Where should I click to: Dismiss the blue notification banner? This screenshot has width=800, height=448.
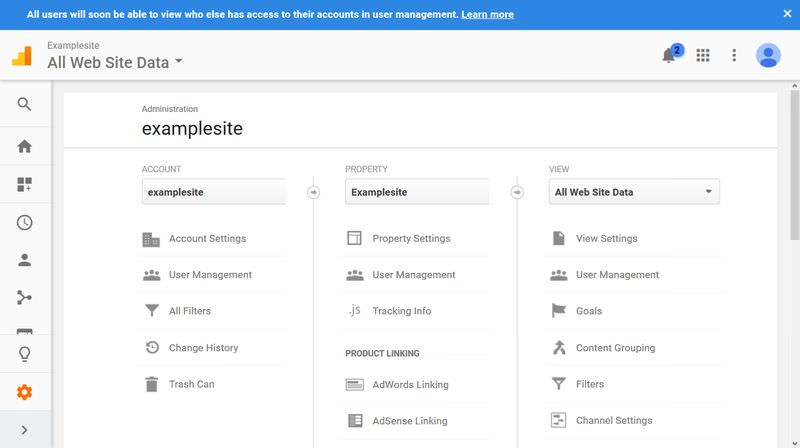pos(787,14)
